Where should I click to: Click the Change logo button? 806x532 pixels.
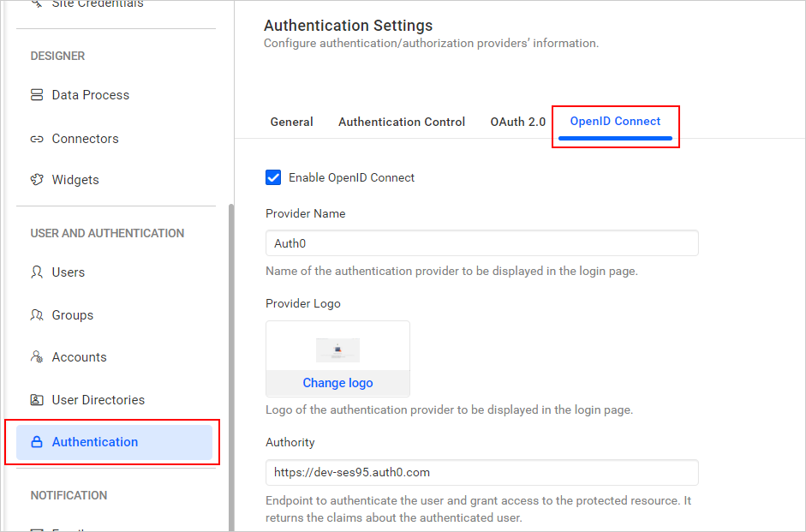click(337, 382)
